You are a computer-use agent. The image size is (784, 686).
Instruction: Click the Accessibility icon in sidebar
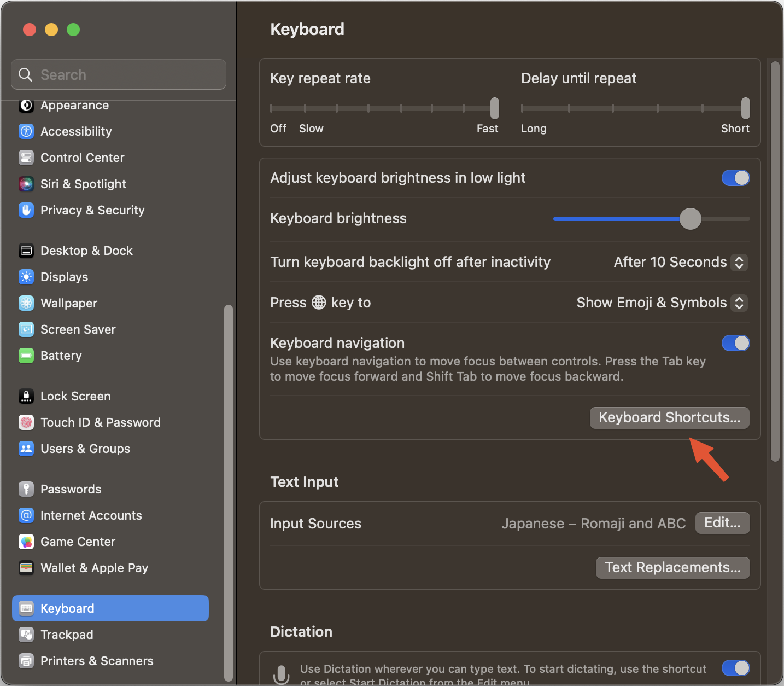(26, 131)
